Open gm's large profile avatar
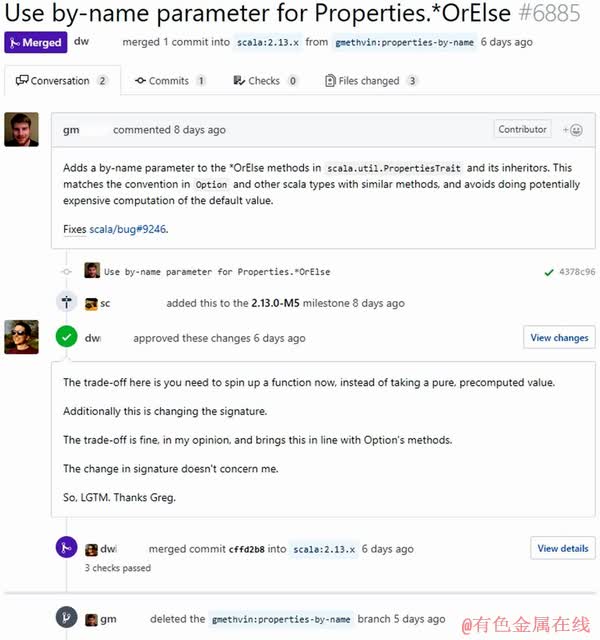Image resolution: width=600 pixels, height=640 pixels. [x=22, y=129]
